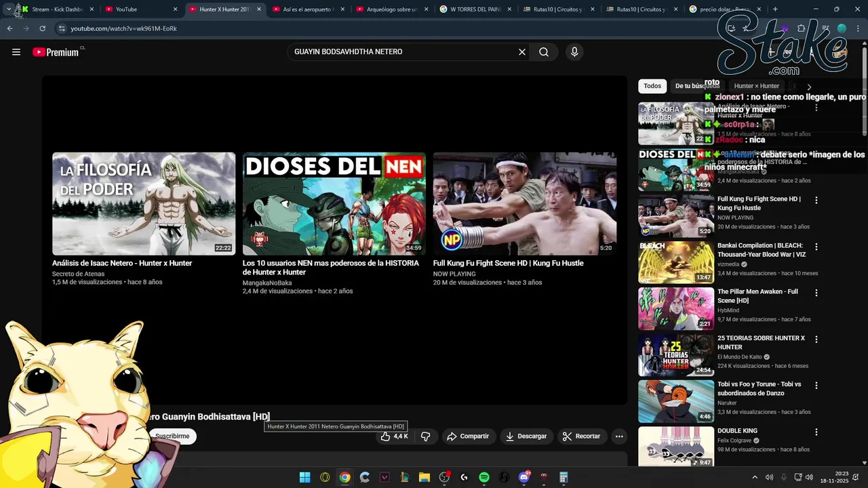Image resolution: width=868 pixels, height=488 pixels.
Task: Click the Recortar clip button
Action: (x=582, y=436)
